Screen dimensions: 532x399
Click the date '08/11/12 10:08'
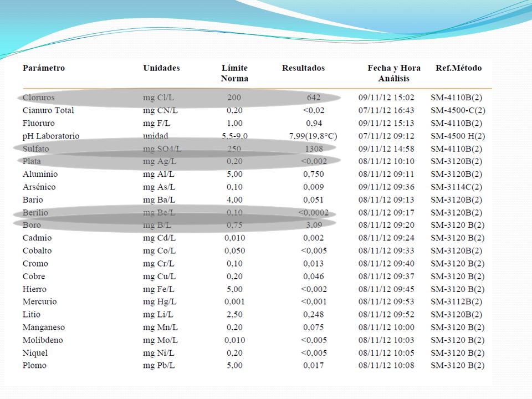coord(386,365)
